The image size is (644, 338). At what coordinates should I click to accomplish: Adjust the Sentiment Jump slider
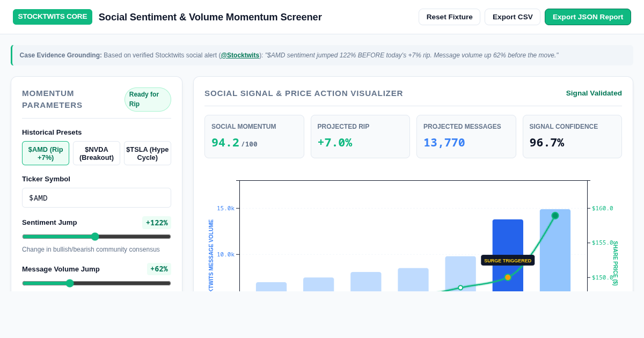tap(97, 237)
